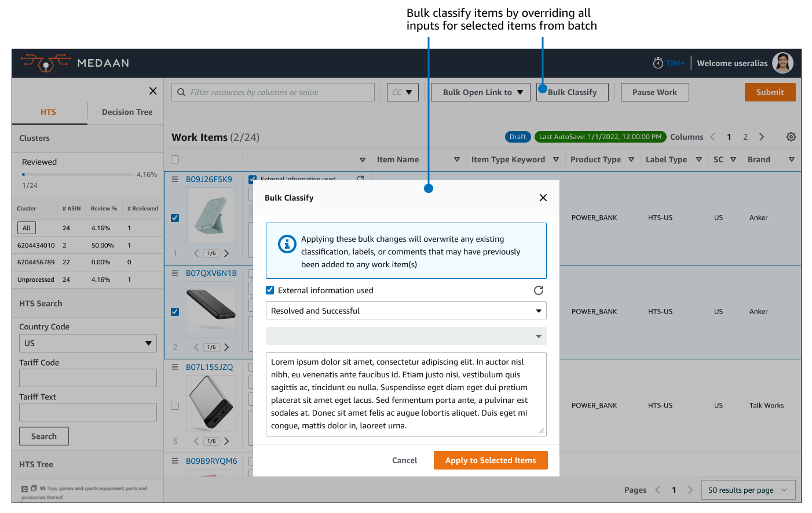Open the Country Code US dropdown
Screen dimensions: 812x513
88,343
